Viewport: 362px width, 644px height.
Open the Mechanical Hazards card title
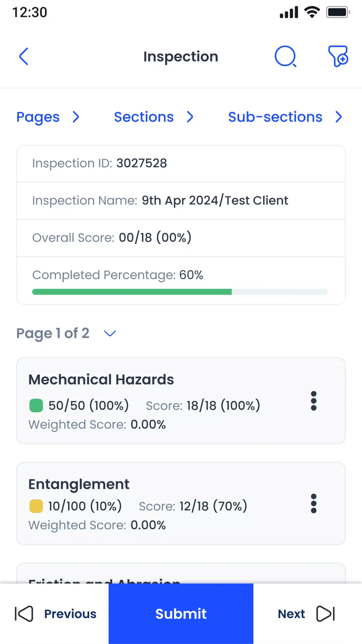101,379
